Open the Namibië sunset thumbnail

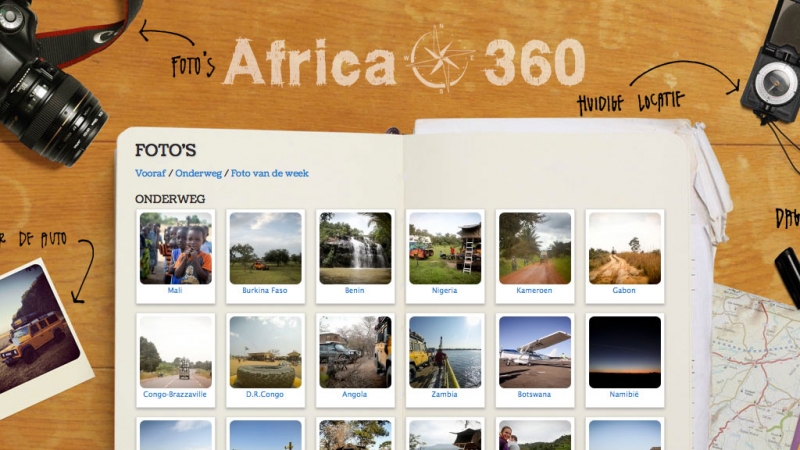tap(624, 352)
